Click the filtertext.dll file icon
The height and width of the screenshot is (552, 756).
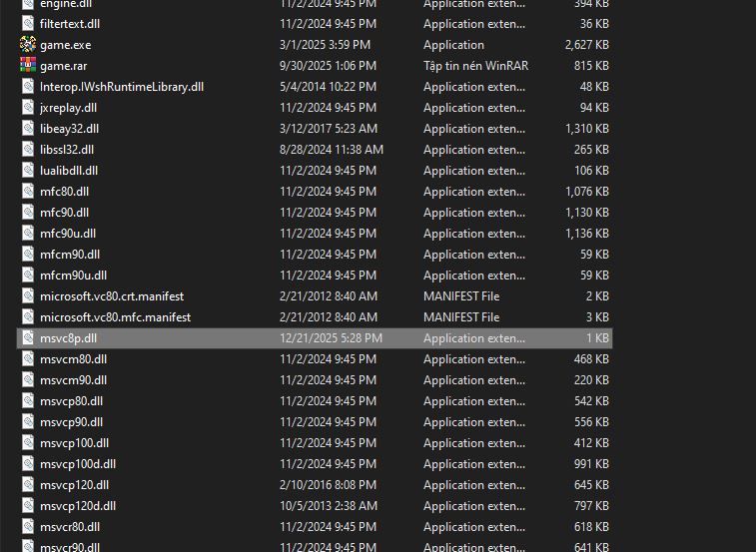tap(27, 24)
